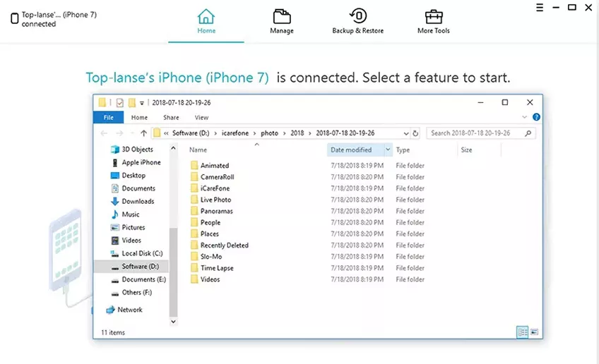This screenshot has width=599, height=364.
Task: Click the search magnifier icon
Action: 528,133
